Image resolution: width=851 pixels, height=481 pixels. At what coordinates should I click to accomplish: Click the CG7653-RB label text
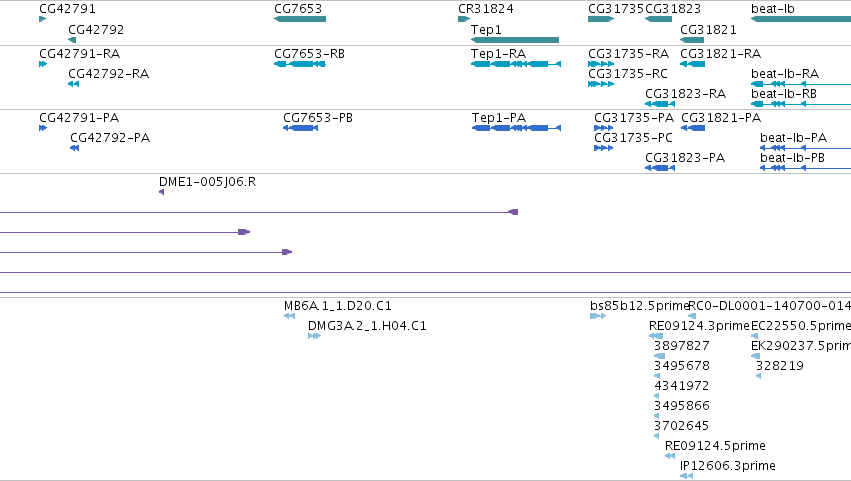309,54
